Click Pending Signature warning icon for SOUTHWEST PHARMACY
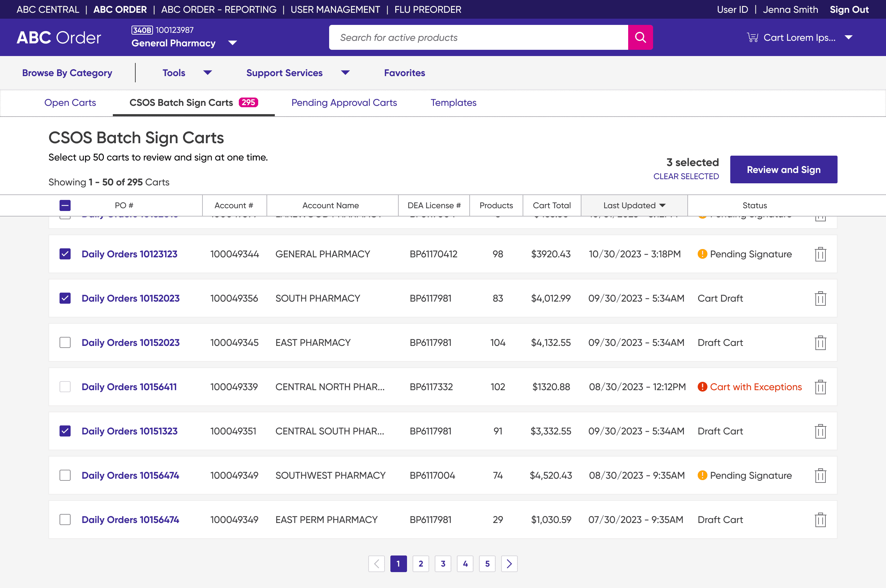The height and width of the screenshot is (588, 886). click(702, 475)
